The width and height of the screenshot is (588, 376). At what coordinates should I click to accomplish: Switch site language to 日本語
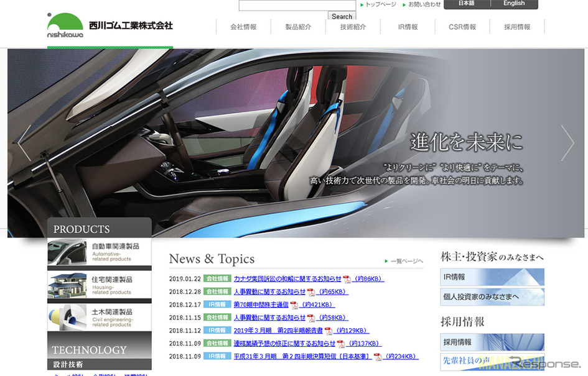467,4
